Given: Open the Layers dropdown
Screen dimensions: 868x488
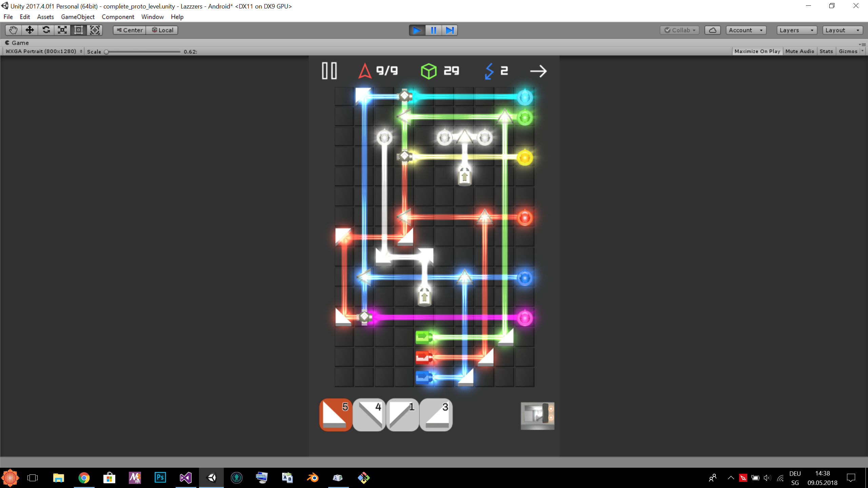Looking at the screenshot, I should click(x=796, y=30).
